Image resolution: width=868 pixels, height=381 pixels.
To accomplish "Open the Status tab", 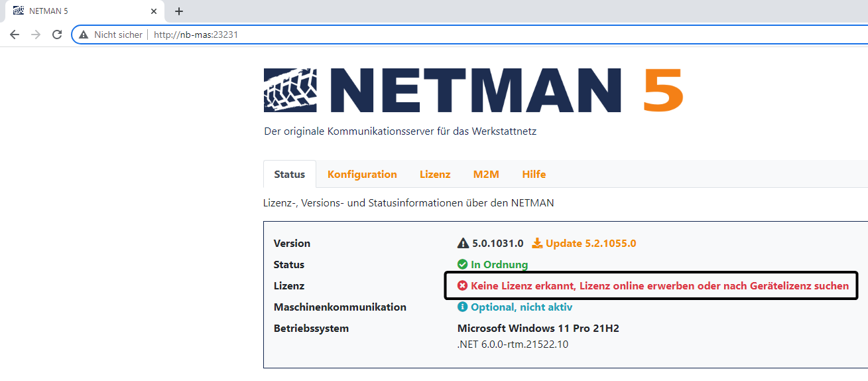I will [290, 175].
